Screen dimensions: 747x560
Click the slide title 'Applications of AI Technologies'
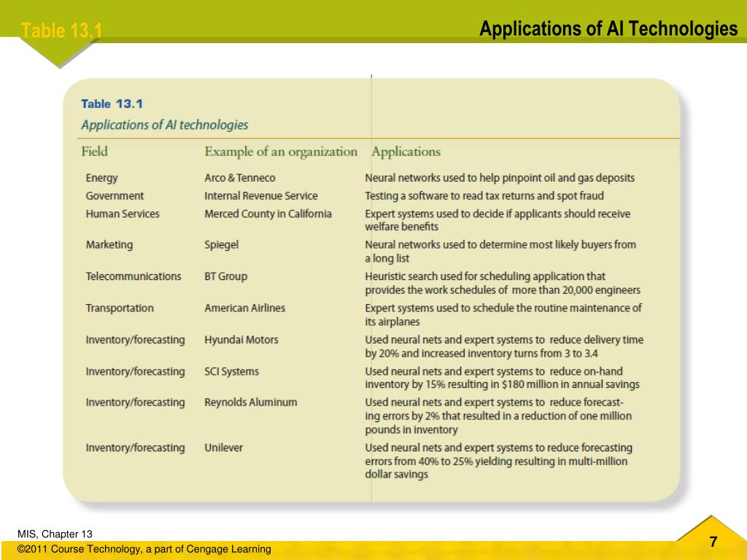608,29
